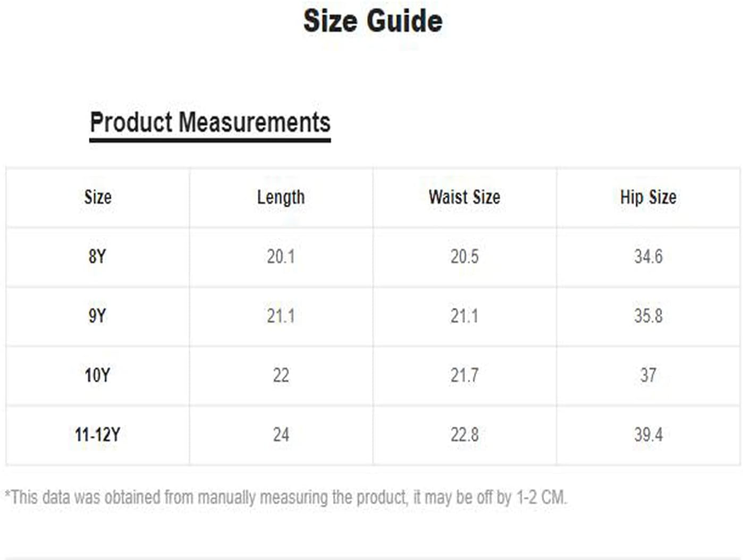
Task: Click the Size column header
Action: pyautogui.click(x=98, y=197)
